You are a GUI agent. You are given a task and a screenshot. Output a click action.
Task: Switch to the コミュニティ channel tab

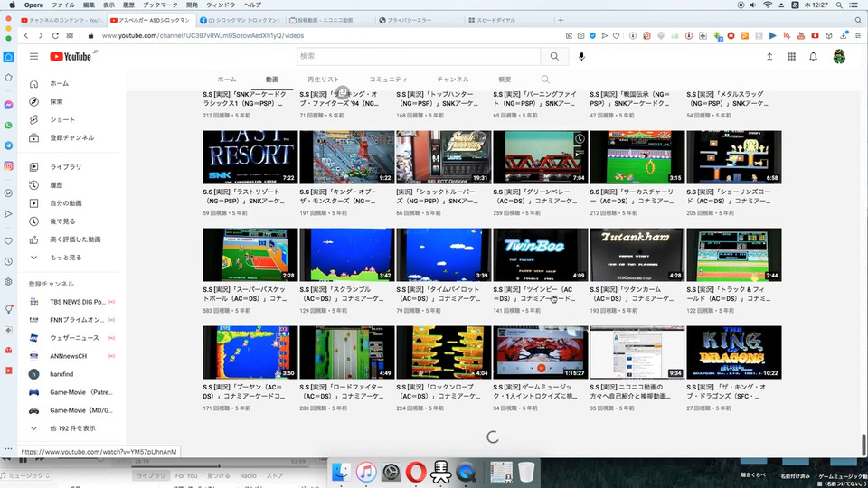coord(388,80)
